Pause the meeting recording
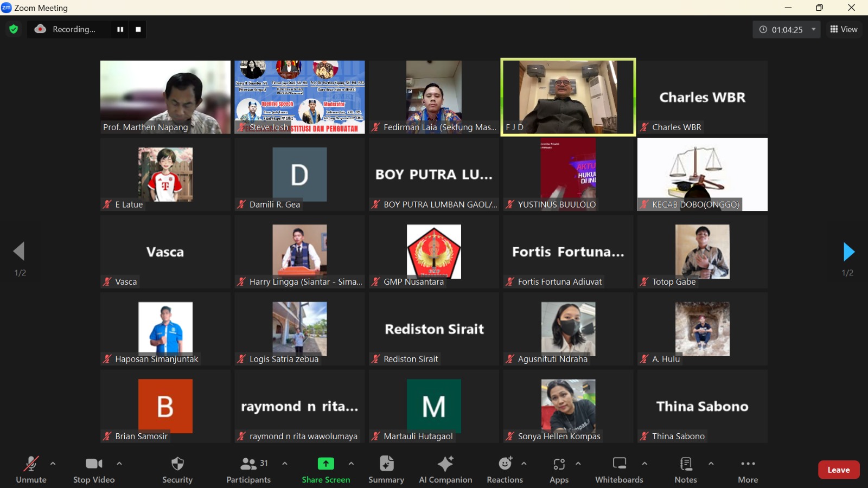Image resolution: width=868 pixels, height=488 pixels. coord(120,29)
